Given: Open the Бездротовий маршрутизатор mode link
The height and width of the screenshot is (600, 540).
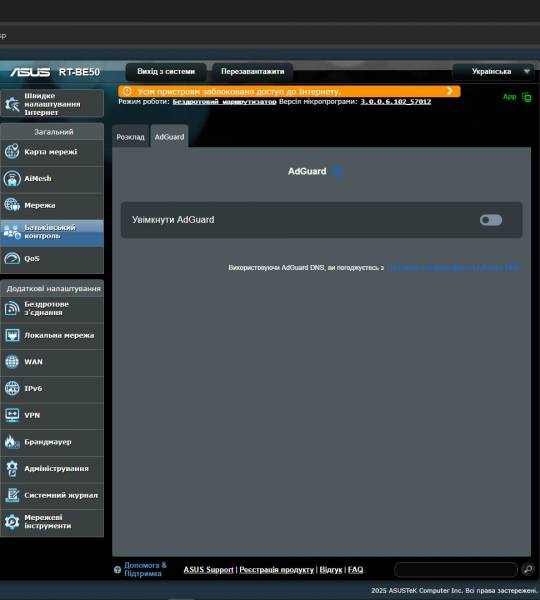Looking at the screenshot, I should pos(224,102).
